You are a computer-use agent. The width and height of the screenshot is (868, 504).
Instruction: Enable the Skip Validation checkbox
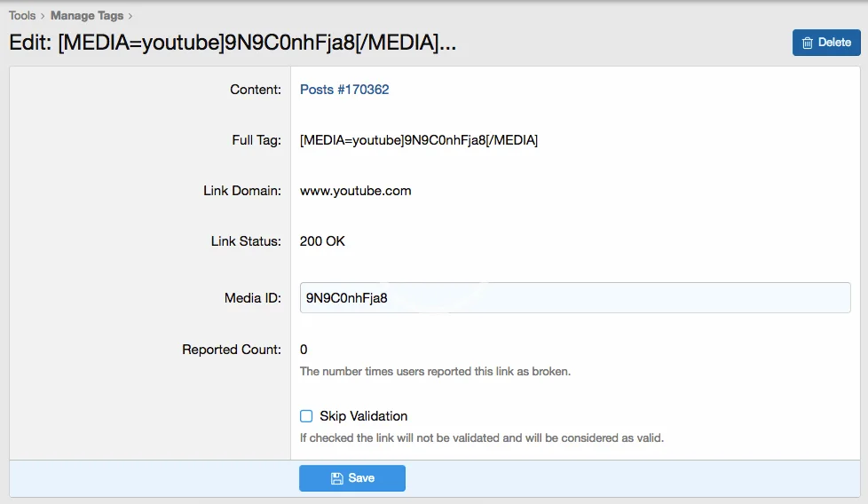pyautogui.click(x=306, y=416)
